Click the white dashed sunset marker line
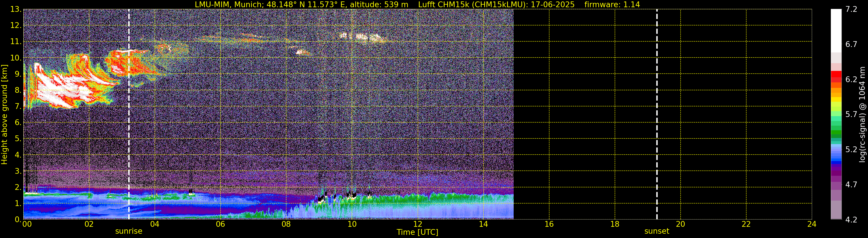868x238 pixels. [657, 114]
